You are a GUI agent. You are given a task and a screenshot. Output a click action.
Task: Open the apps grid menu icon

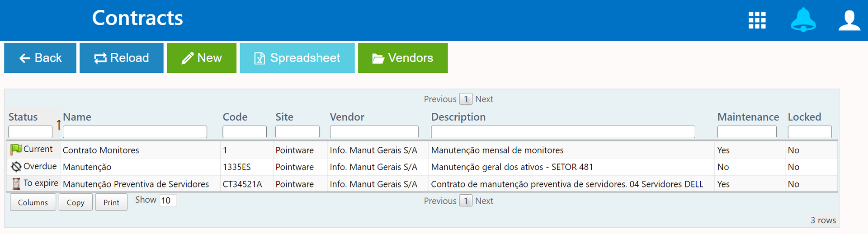757,20
